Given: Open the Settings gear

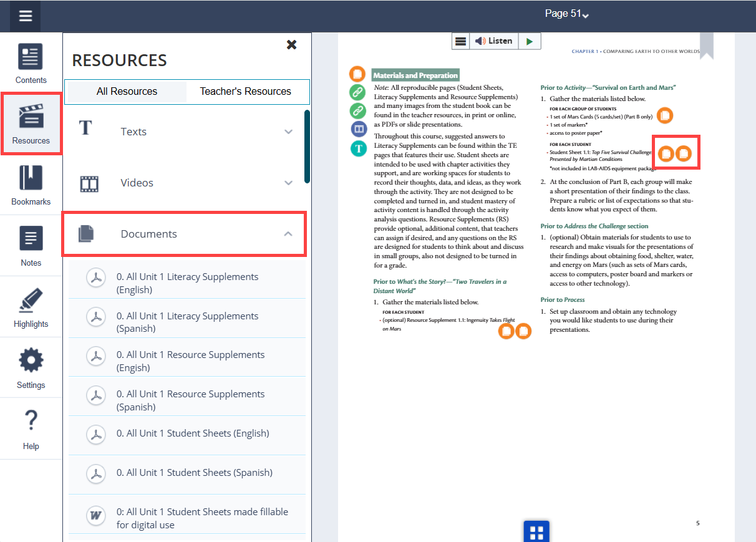Looking at the screenshot, I should (31, 368).
